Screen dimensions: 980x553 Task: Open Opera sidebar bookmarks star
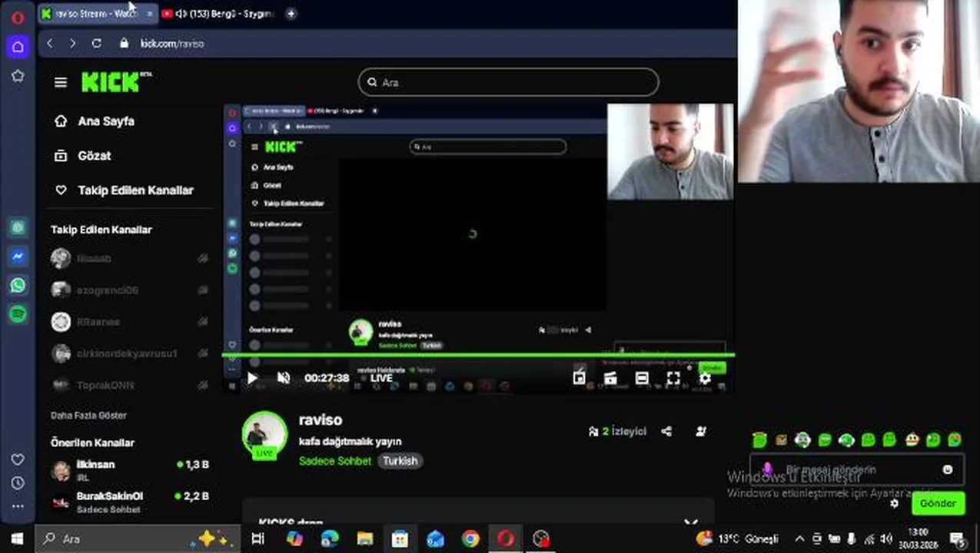pyautogui.click(x=18, y=76)
